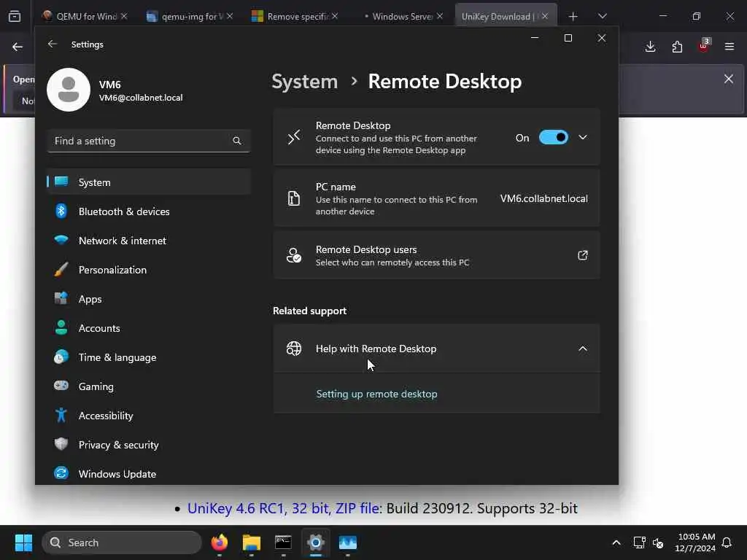747x560 pixels.
Task: Open UniKey 4.6 RC1 32 bit ZIP link
Action: (283, 508)
